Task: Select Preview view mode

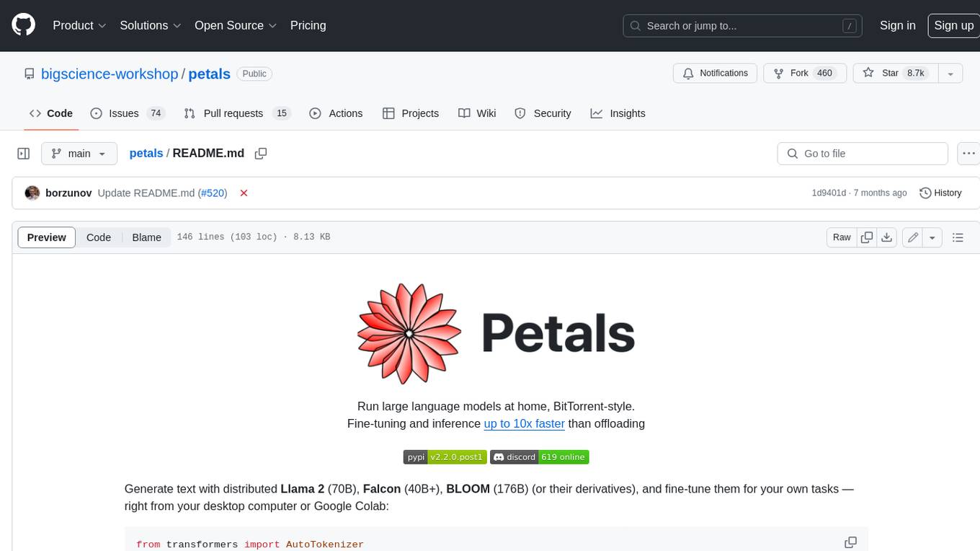Action: [47, 237]
